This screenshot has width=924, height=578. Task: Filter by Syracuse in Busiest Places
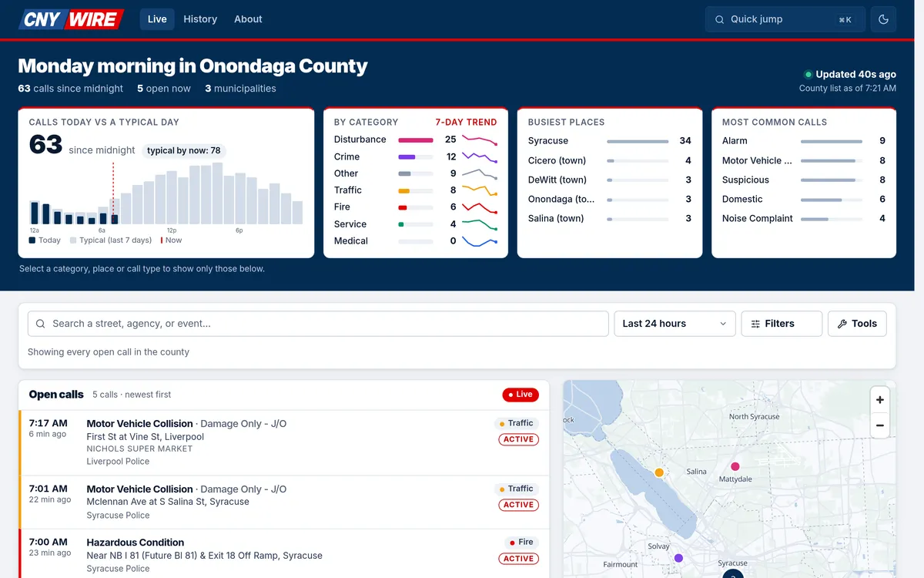(x=610, y=141)
